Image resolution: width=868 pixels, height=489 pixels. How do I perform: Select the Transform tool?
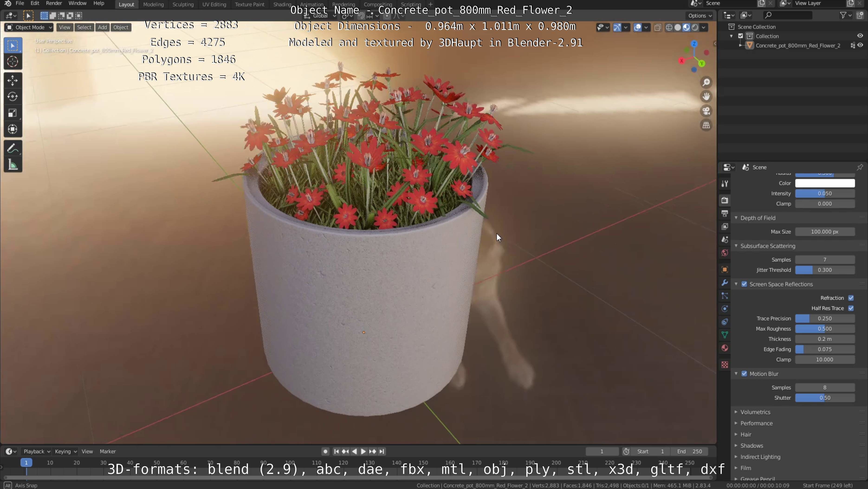coord(13,129)
